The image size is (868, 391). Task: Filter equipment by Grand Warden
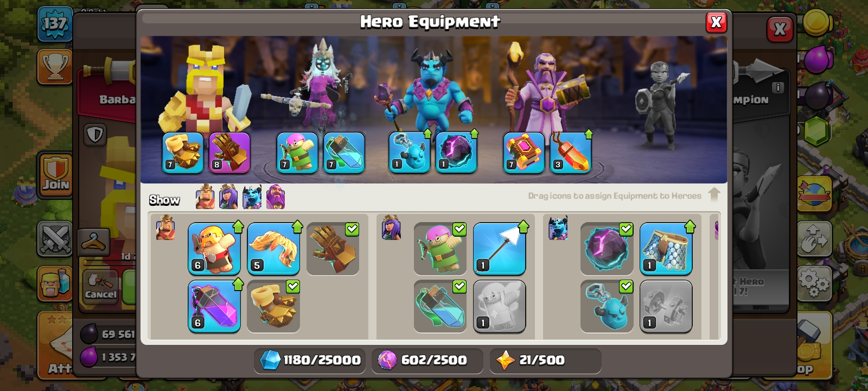[x=275, y=197]
